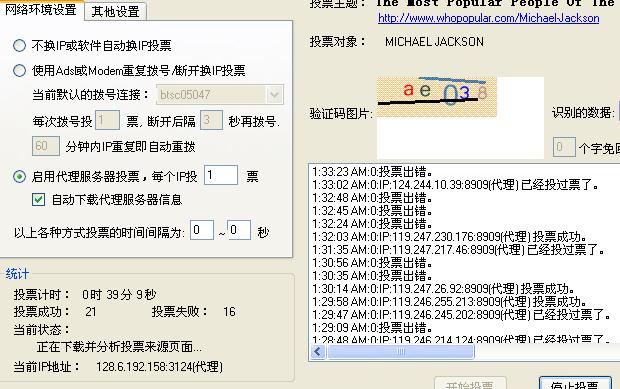Open the whopopular.com Michael-Jackson link
The width and height of the screenshot is (620, 389).
point(489,18)
